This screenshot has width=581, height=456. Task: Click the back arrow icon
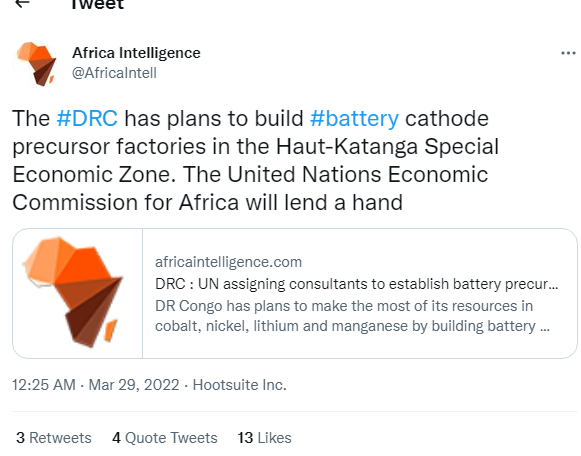tap(23, 3)
